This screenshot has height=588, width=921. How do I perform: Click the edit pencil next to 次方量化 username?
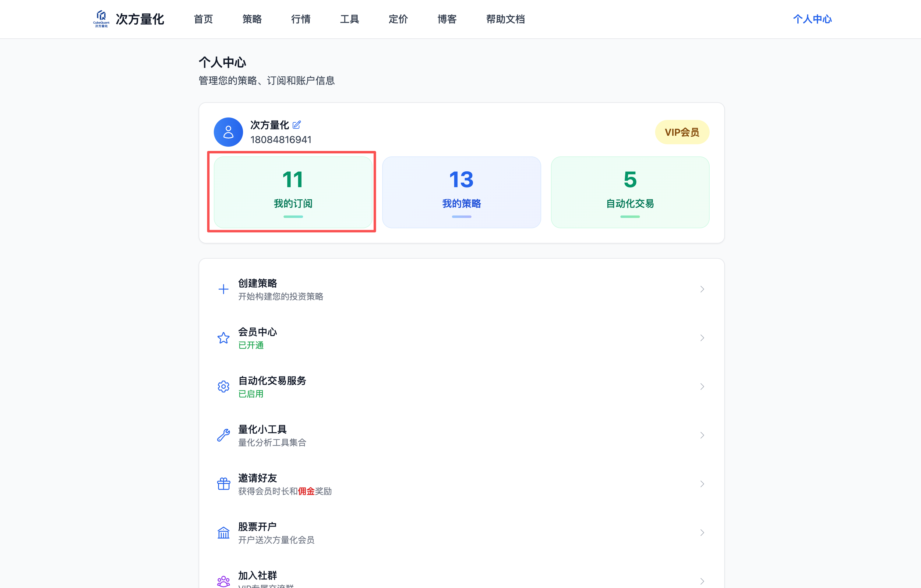pyautogui.click(x=296, y=125)
